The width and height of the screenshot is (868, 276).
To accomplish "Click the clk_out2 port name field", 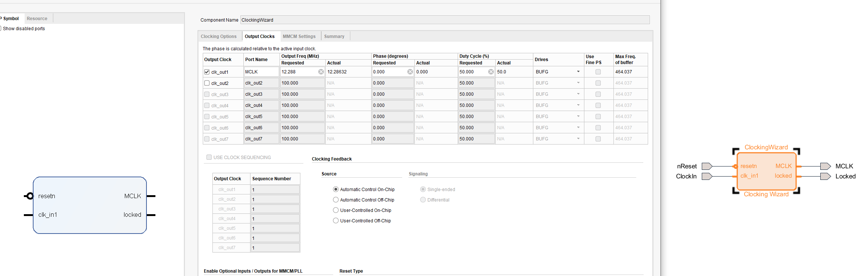I will pos(261,83).
